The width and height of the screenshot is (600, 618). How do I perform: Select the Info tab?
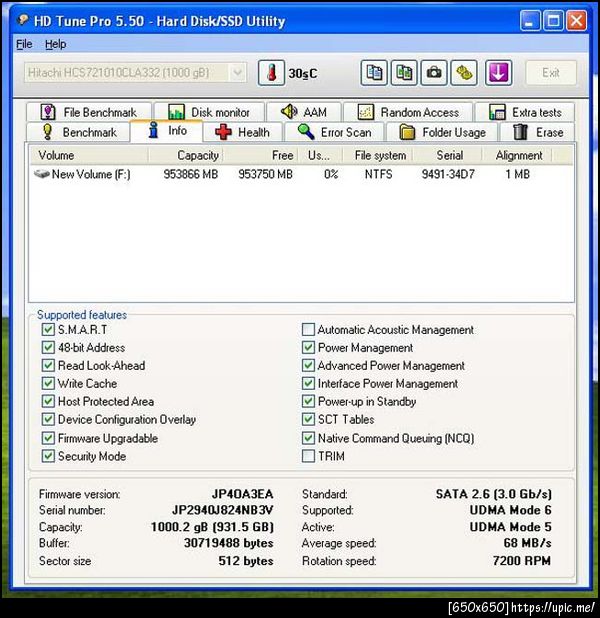click(x=167, y=130)
